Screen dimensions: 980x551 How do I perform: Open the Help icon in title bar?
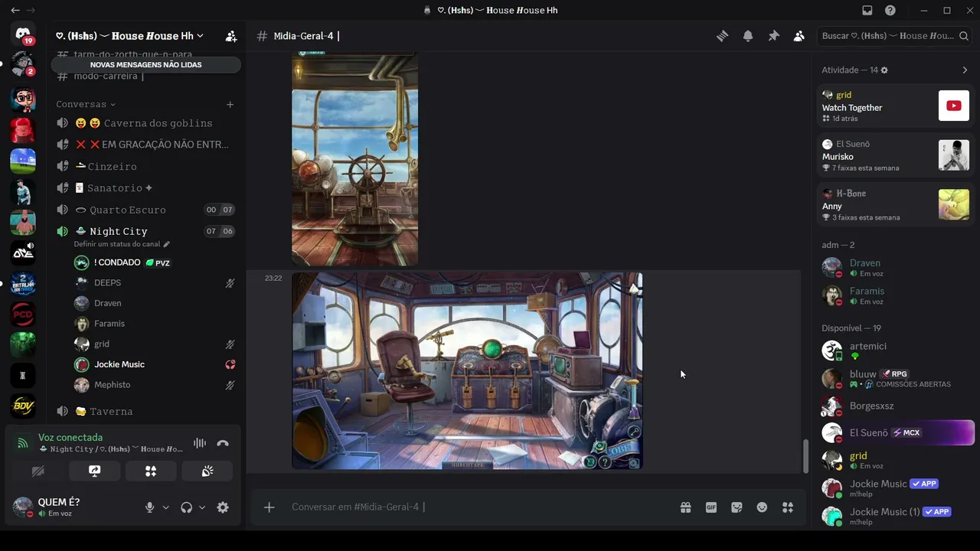(x=890, y=11)
